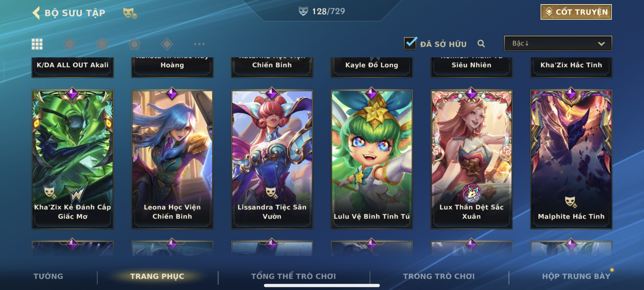Image resolution: width=644 pixels, height=290 pixels.
Task: Filter by the diamond rarity icon
Action: tap(167, 44)
